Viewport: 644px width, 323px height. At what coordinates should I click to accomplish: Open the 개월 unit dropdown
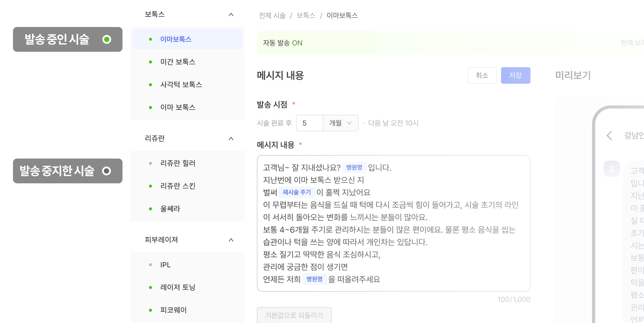(340, 123)
